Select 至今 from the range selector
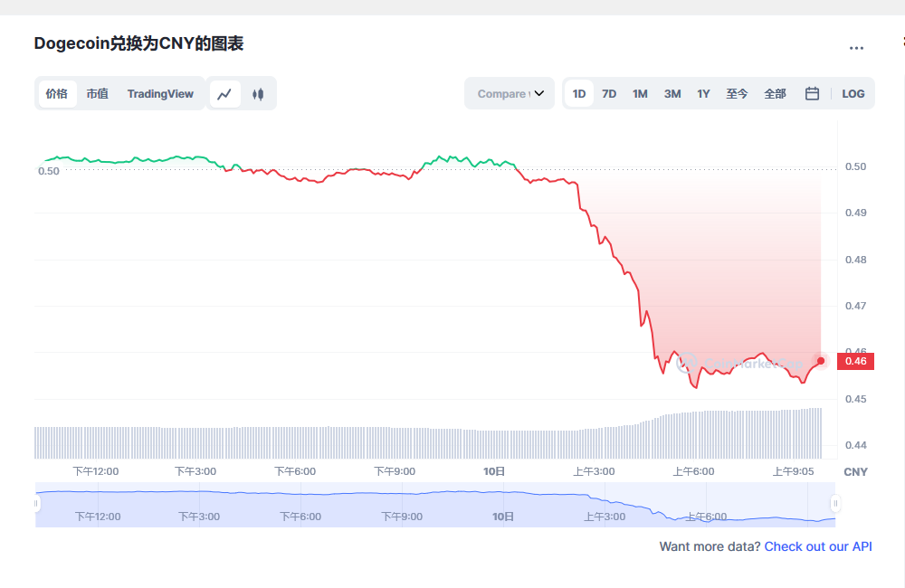 (737, 93)
